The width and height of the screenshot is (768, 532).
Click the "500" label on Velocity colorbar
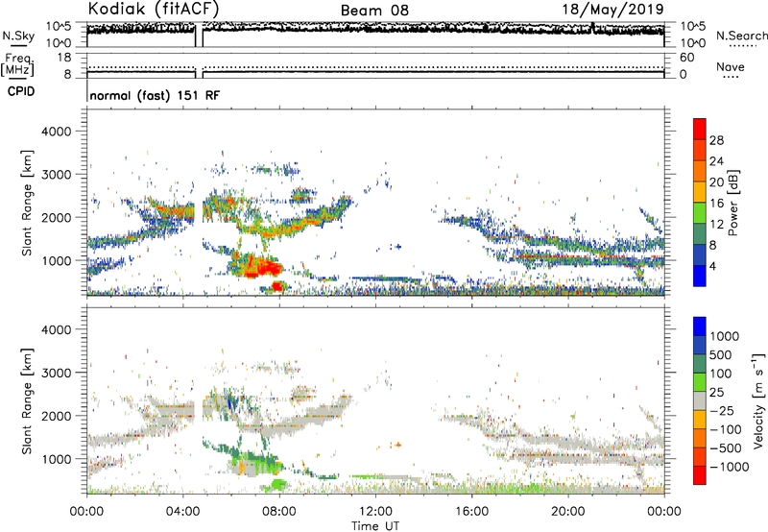tap(722, 355)
